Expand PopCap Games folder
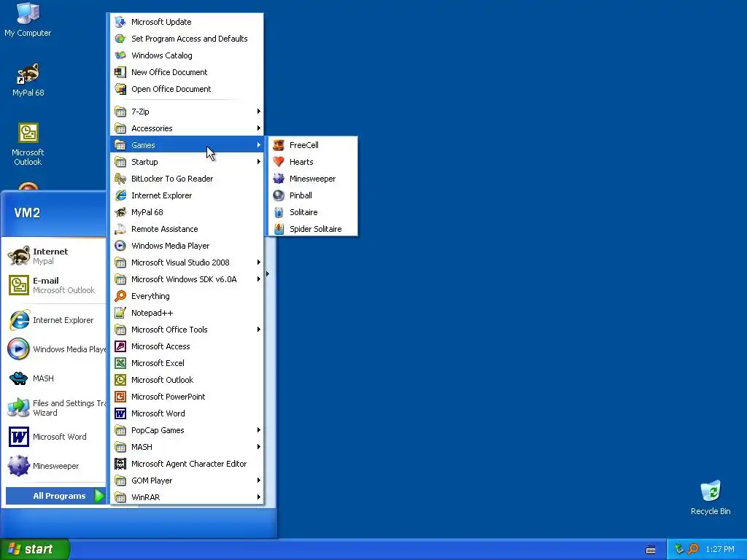Image resolution: width=747 pixels, height=560 pixels. [x=187, y=430]
